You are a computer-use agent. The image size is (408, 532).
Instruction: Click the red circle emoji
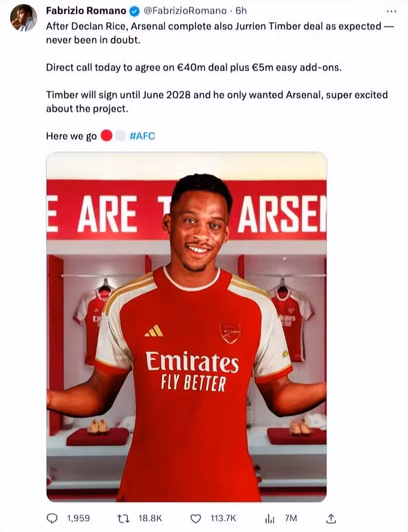click(x=107, y=136)
